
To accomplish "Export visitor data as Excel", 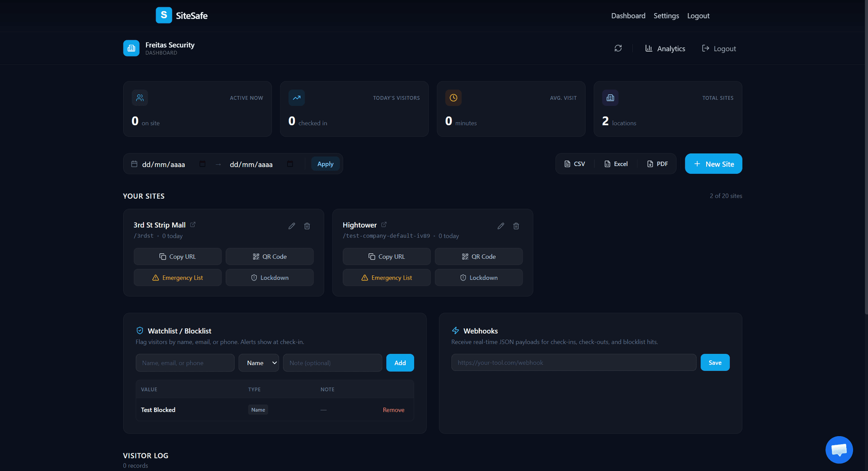I will click(616, 164).
